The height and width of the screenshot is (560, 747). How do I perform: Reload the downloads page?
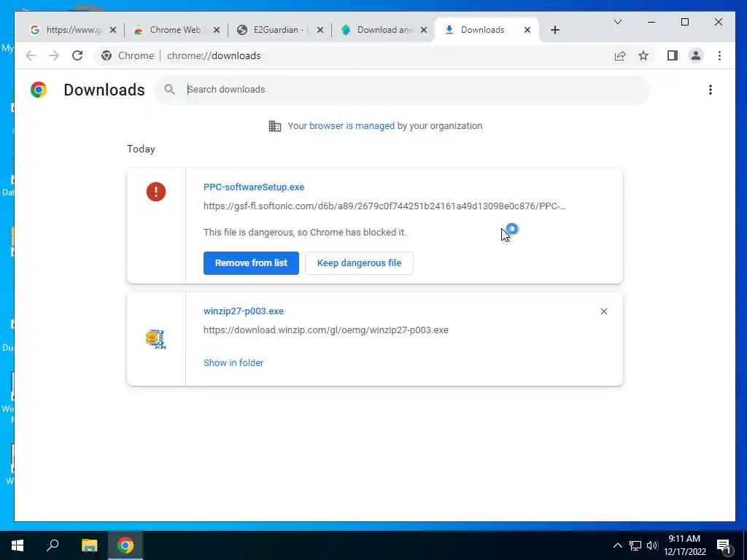(77, 55)
